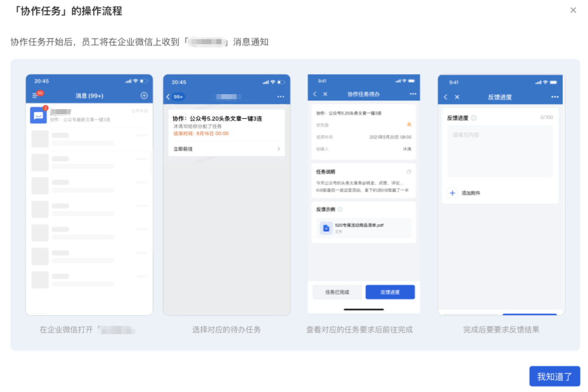This screenshot has height=392, width=588.
Task: Click 立即前往 row in task card
Action: [226, 149]
